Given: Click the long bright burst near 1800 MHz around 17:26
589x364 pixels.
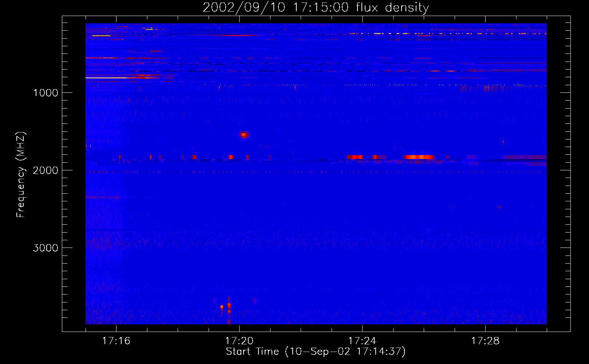Looking at the screenshot, I should coord(419,157).
